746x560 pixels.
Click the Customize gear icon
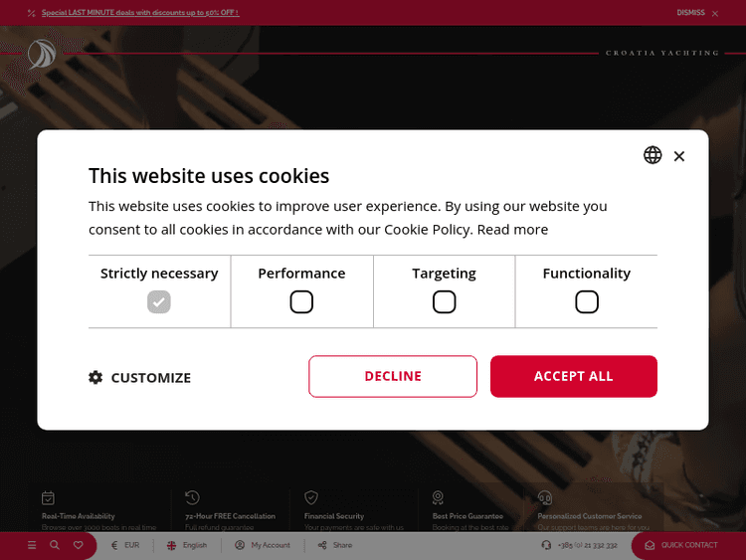pyautogui.click(x=95, y=378)
